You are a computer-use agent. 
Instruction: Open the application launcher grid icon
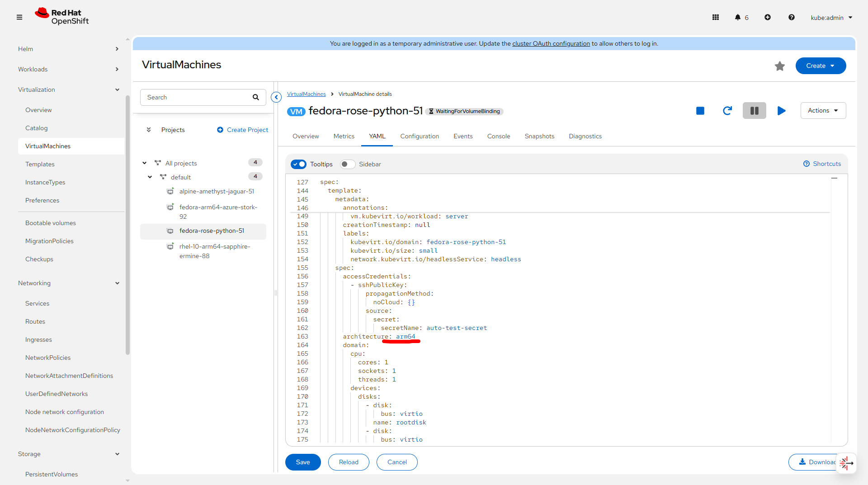pyautogui.click(x=715, y=18)
